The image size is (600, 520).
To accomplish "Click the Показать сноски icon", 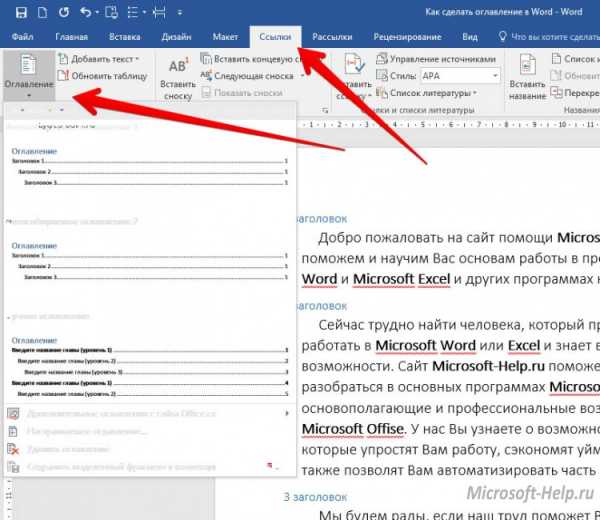I will (x=206, y=92).
